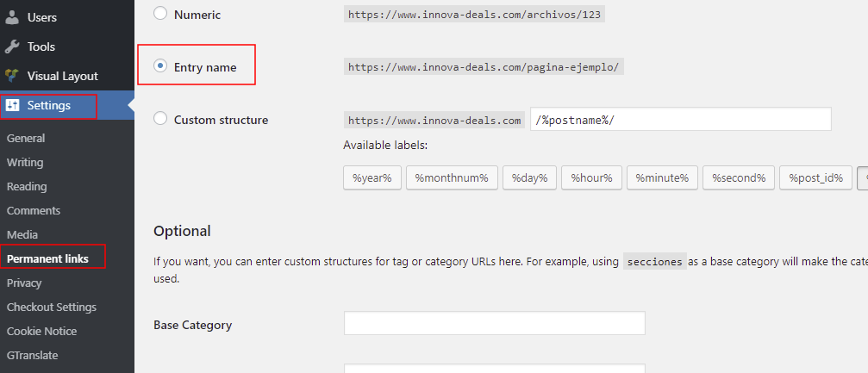Image resolution: width=868 pixels, height=373 pixels.
Task: Insert the %year% label
Action: click(372, 177)
